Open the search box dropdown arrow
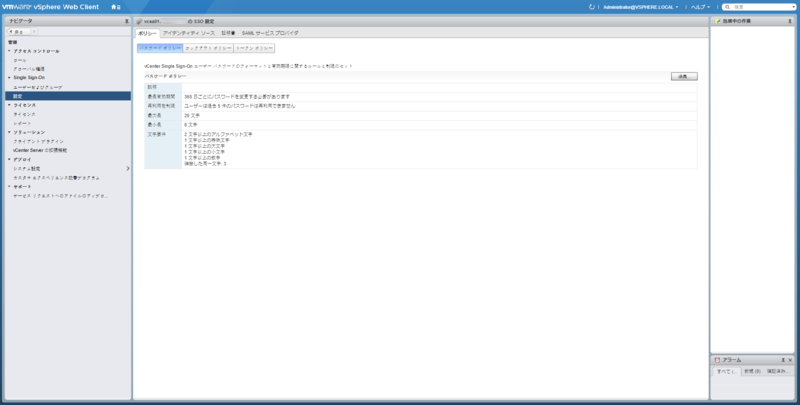Screen dimensions: 800x405 [794, 7]
